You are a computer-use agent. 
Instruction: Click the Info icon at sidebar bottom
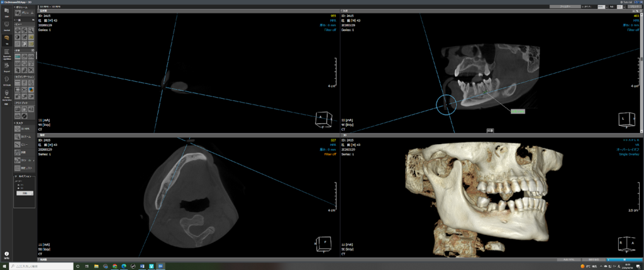coord(6,254)
